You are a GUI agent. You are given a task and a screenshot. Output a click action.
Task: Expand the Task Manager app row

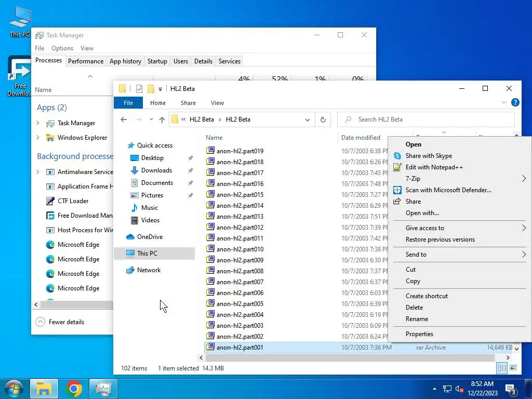(x=37, y=123)
